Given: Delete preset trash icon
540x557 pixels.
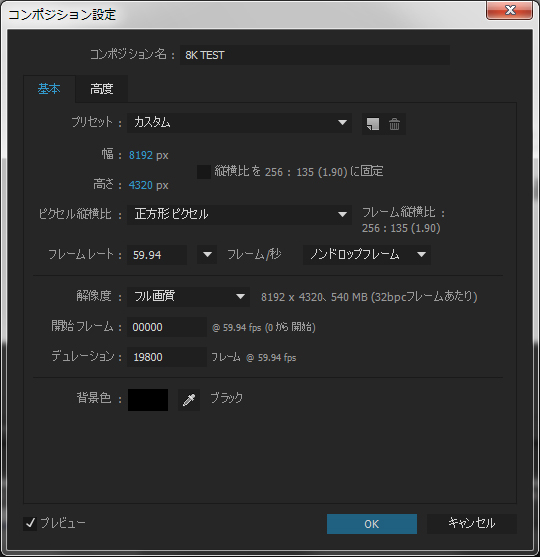Looking at the screenshot, I should 394,124.
